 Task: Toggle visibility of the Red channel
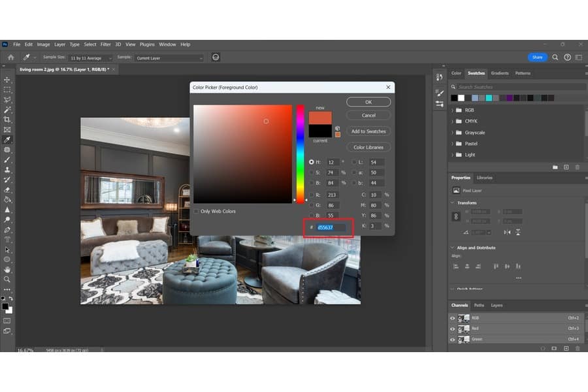tap(452, 329)
